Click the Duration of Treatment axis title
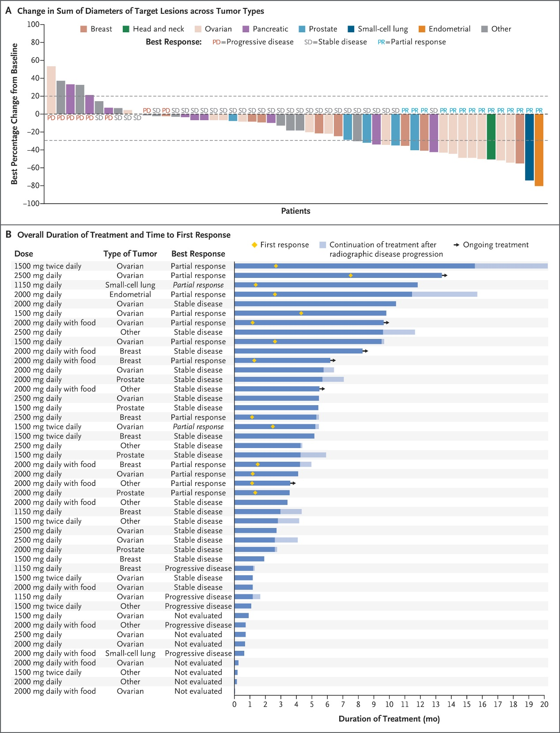 [x=389, y=719]
